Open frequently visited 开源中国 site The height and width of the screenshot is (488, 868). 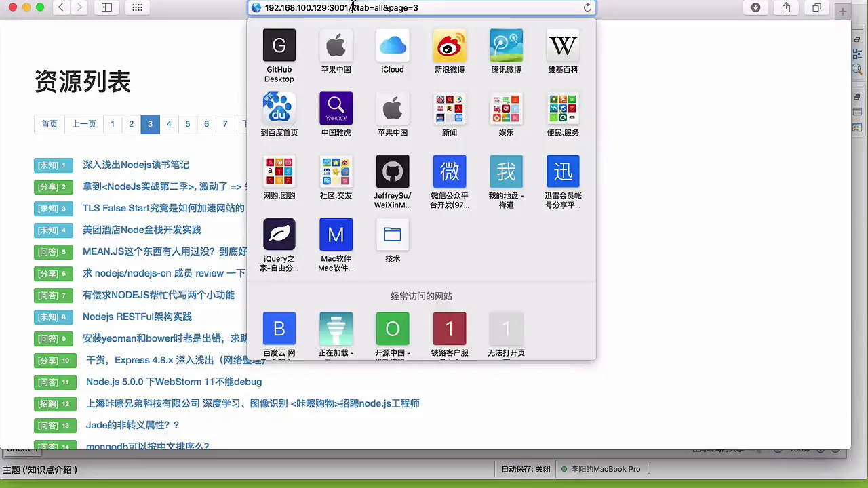tap(393, 329)
